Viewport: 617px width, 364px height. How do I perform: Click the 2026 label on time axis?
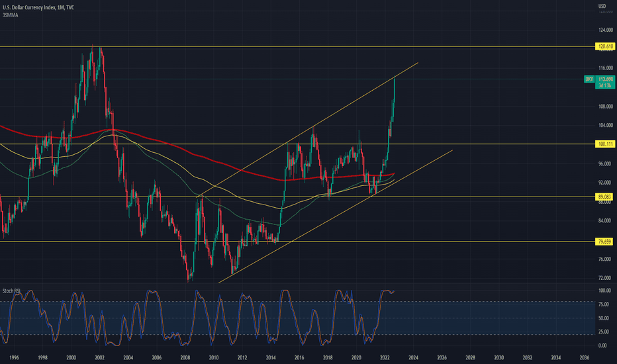442,357
